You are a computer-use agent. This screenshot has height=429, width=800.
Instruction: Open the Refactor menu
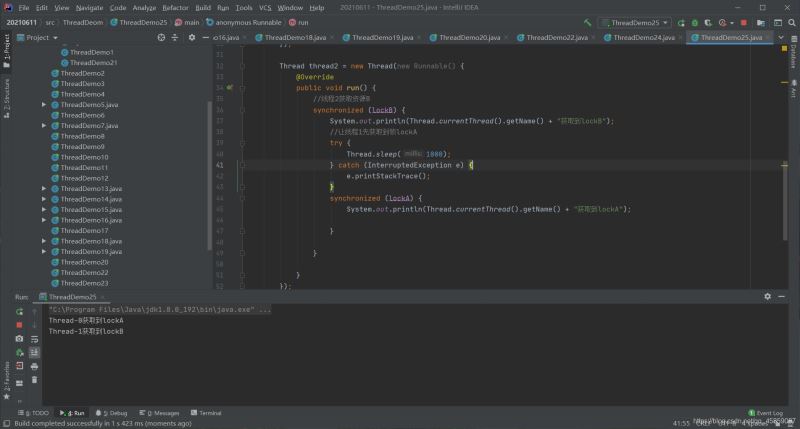coord(175,7)
